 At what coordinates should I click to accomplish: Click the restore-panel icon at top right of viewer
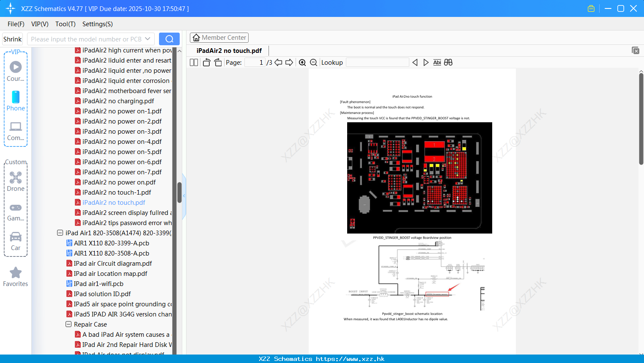(636, 50)
